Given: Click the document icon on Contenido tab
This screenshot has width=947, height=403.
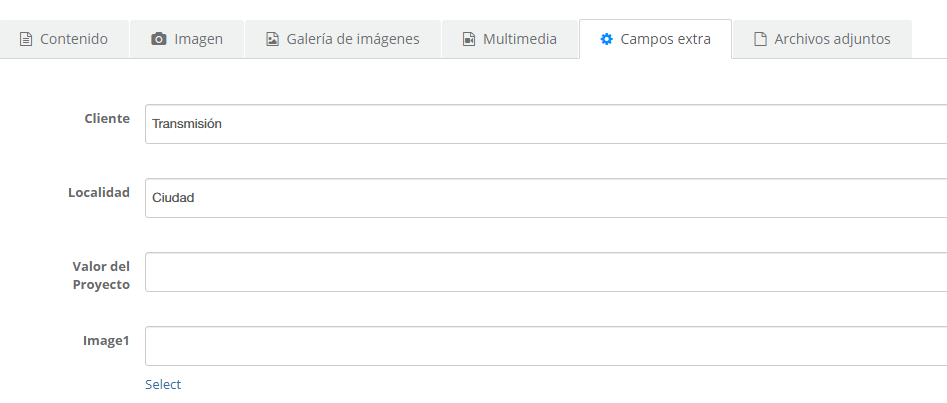Looking at the screenshot, I should 25,40.
